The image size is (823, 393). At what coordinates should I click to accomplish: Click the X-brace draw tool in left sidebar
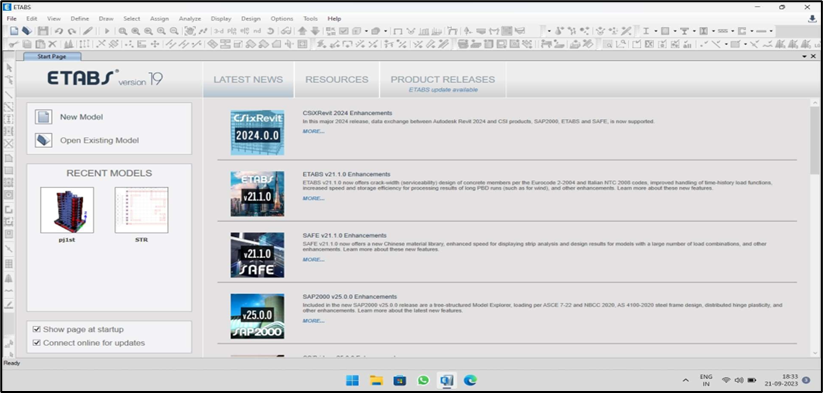click(9, 144)
